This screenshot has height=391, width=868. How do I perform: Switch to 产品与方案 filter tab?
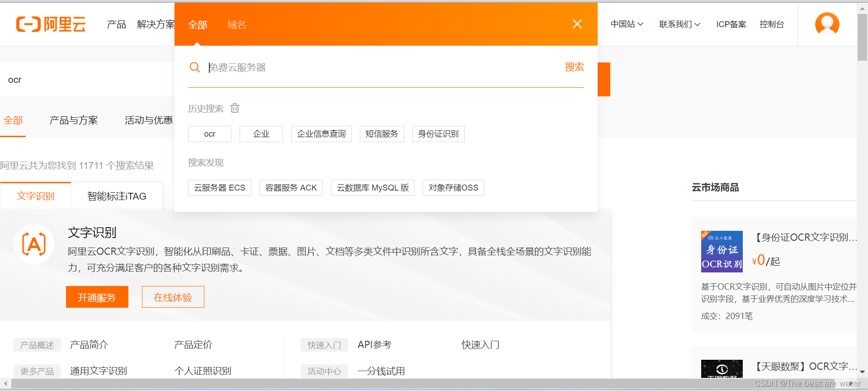(73, 120)
